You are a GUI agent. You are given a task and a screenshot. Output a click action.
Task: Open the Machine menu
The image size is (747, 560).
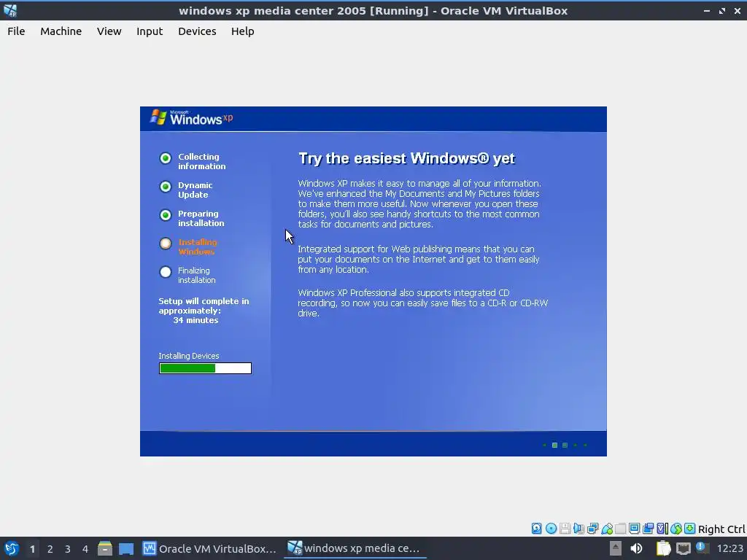61,31
